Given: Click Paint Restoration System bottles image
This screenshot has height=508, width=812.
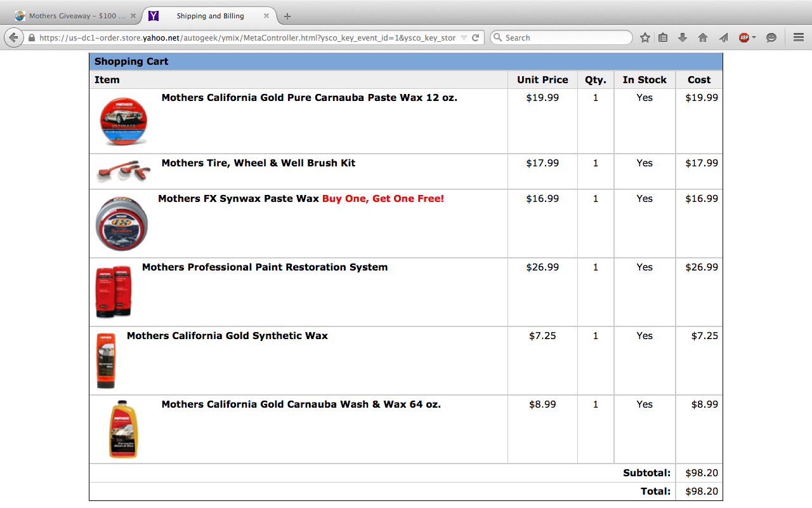Looking at the screenshot, I should 114,291.
